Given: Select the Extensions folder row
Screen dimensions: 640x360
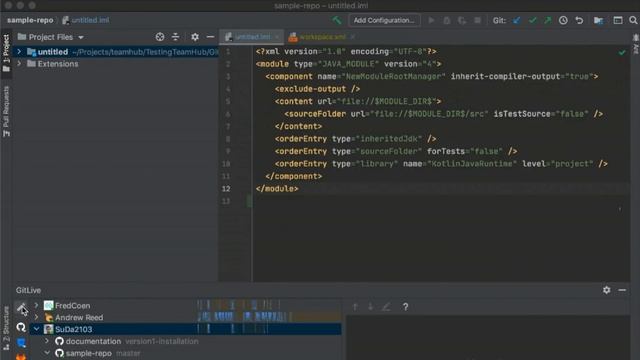Looking at the screenshot, I should coord(116,64).
